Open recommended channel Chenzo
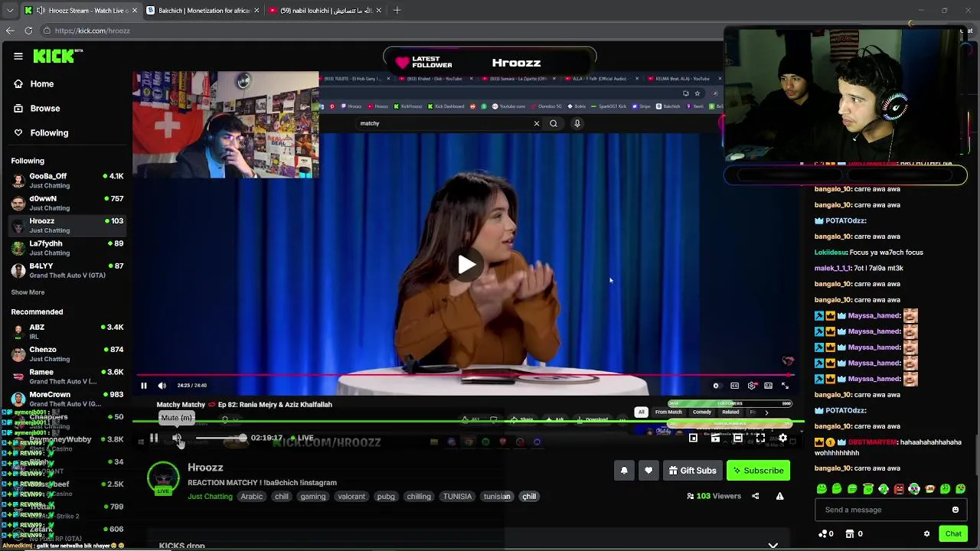 coord(67,354)
